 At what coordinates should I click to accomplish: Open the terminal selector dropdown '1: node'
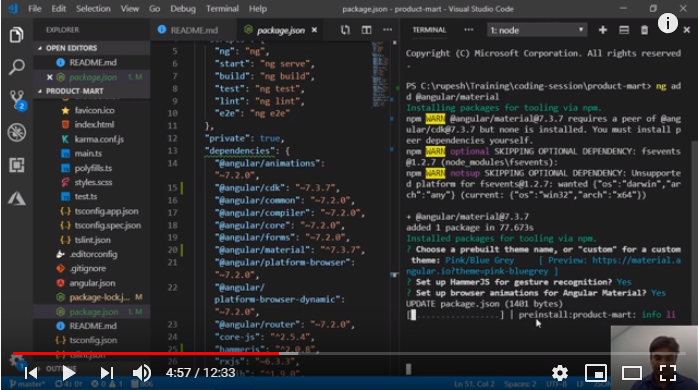point(537,30)
